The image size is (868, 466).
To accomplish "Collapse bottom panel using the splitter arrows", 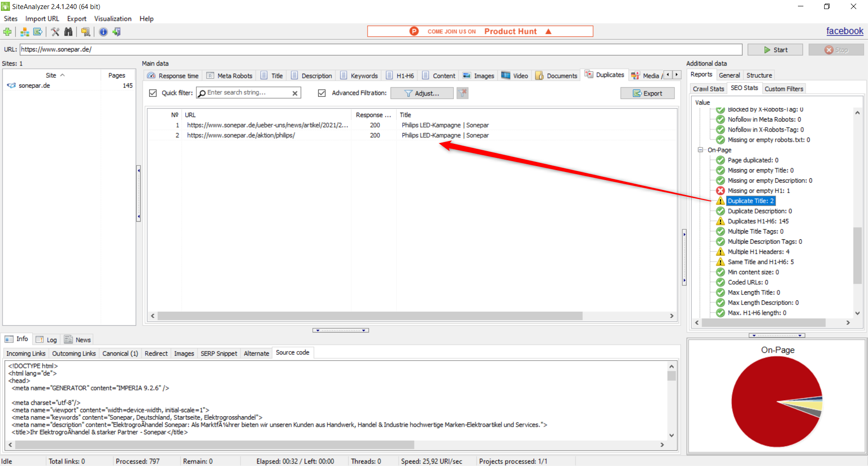I will (x=340, y=330).
